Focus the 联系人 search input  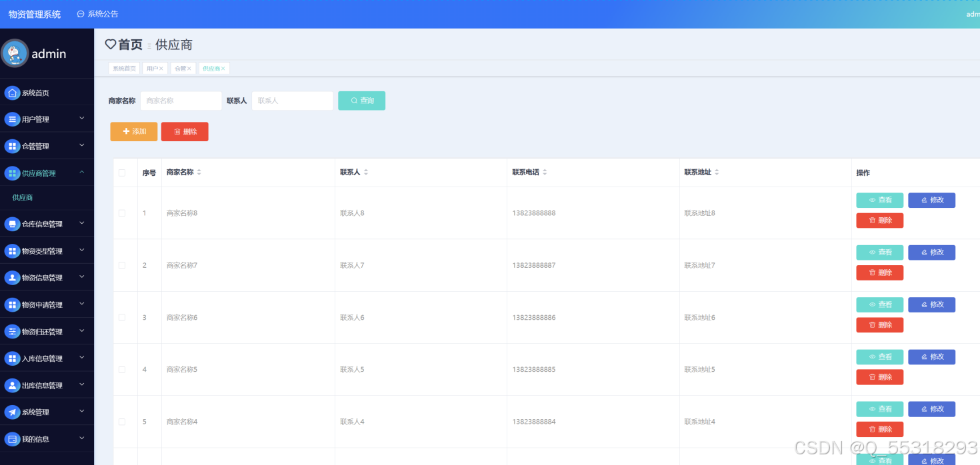293,101
